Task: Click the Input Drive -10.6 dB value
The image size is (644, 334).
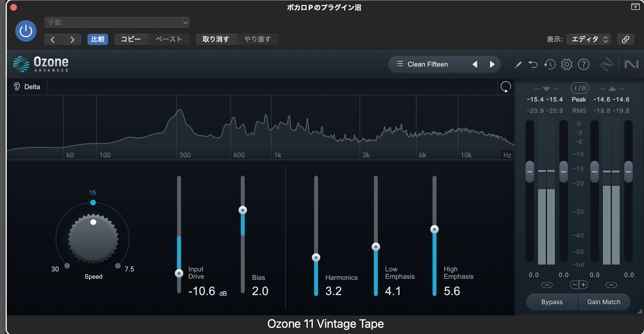Action: click(x=207, y=291)
